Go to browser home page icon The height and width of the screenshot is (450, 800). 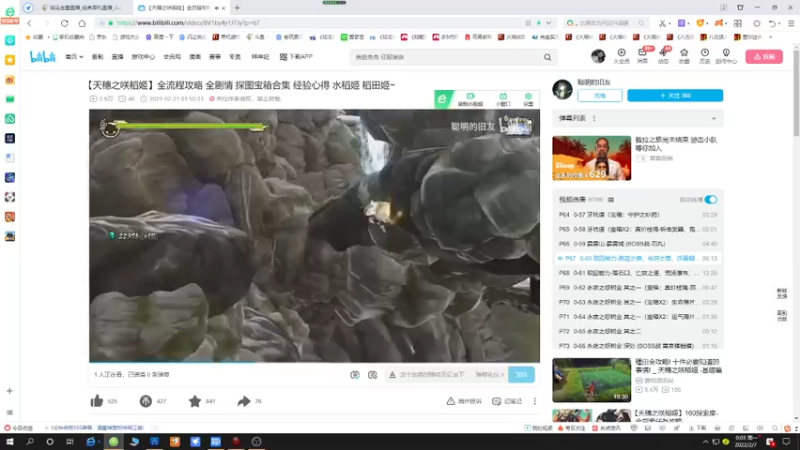(82, 23)
